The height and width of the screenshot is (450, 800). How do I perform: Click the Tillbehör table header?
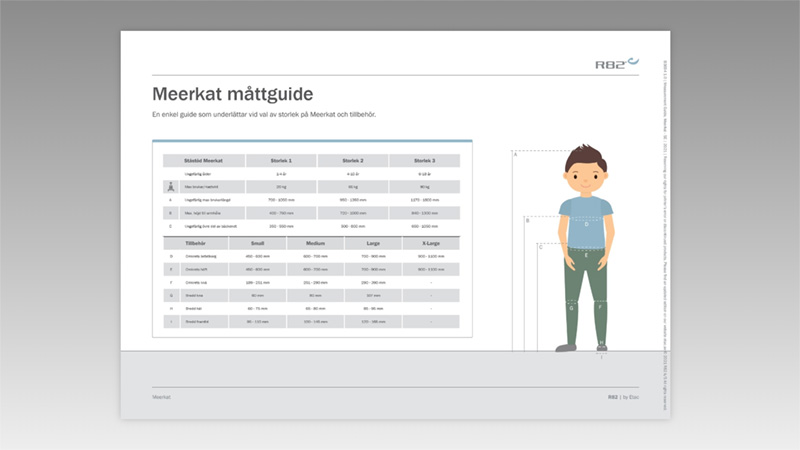(196, 243)
